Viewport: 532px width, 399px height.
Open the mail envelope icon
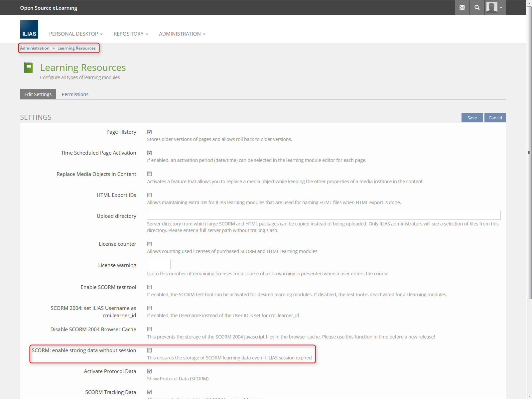click(x=462, y=8)
